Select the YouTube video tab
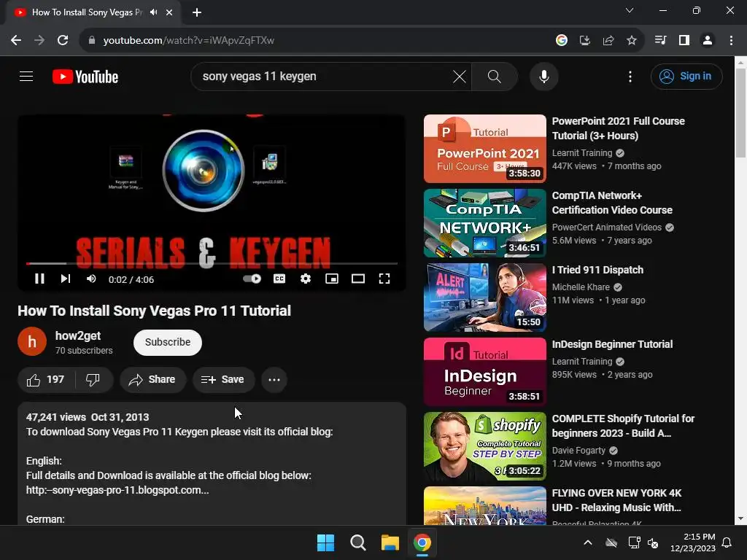Image resolution: width=747 pixels, height=560 pixels. [x=86, y=12]
